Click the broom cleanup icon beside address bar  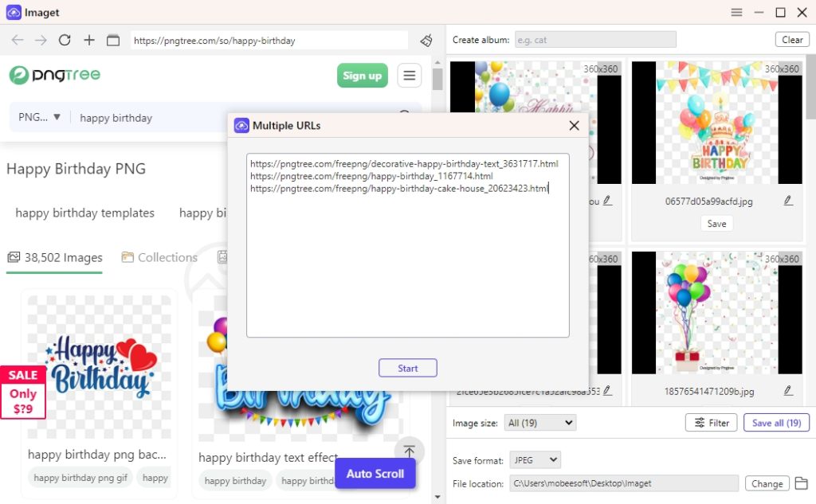coord(426,40)
